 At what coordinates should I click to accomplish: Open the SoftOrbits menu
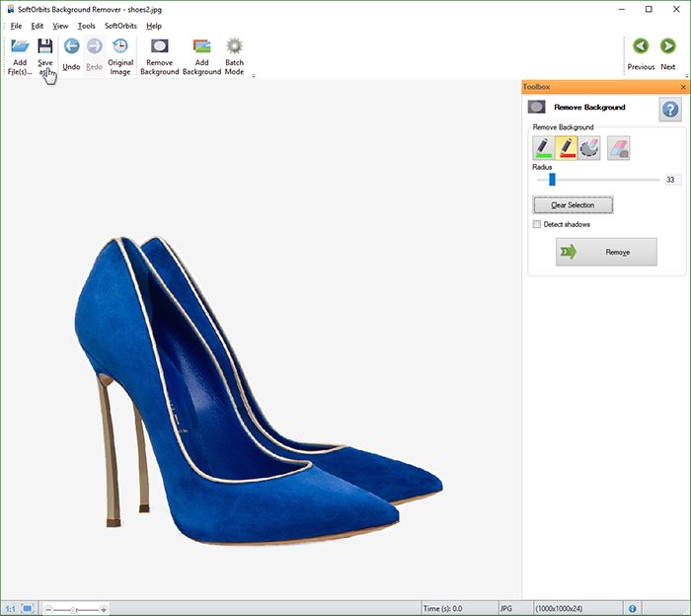click(120, 26)
